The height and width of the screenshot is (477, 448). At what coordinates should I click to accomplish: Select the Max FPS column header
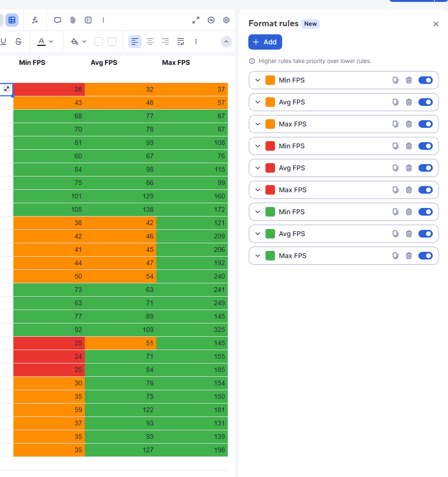click(x=176, y=62)
